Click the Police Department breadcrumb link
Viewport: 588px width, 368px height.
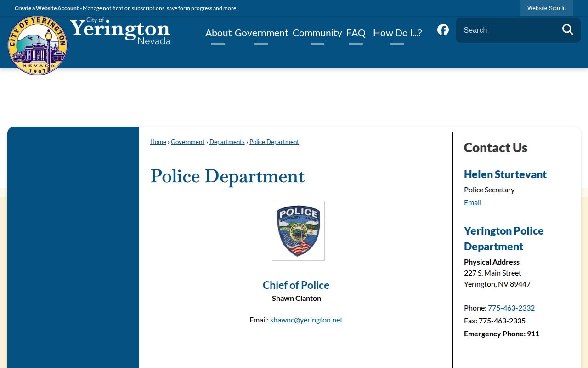(274, 142)
